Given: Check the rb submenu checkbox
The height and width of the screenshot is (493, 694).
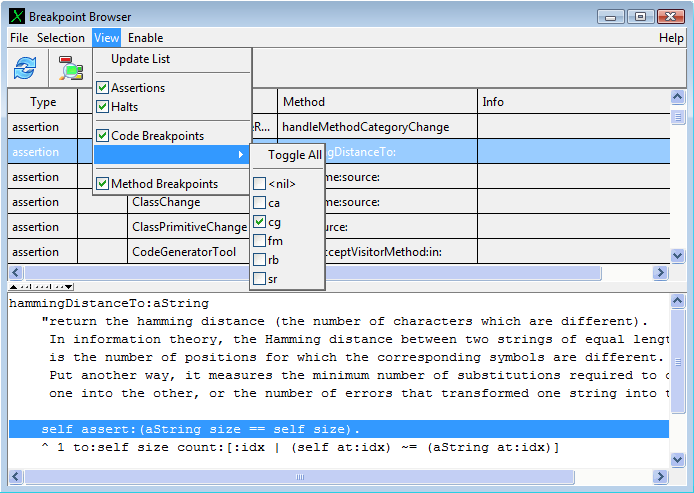Looking at the screenshot, I should coord(260,260).
